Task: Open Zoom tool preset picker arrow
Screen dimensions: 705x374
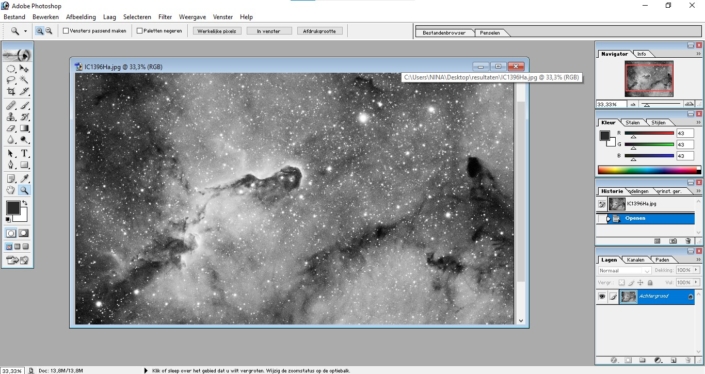Action: pos(25,31)
